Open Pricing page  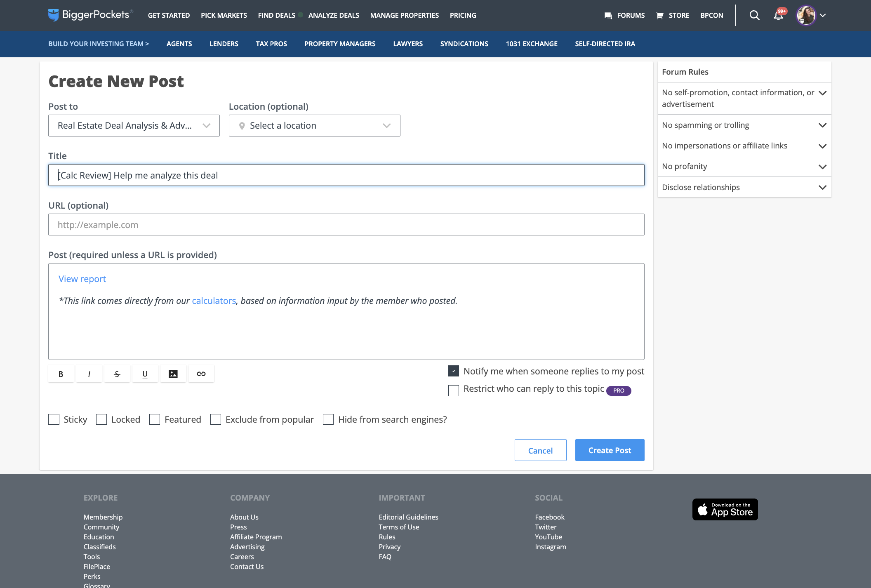tap(463, 15)
